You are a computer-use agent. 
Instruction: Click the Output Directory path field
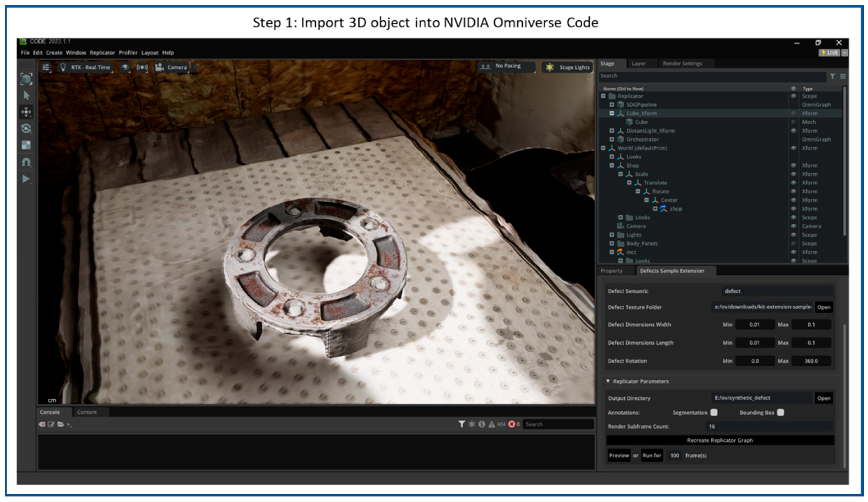point(761,398)
